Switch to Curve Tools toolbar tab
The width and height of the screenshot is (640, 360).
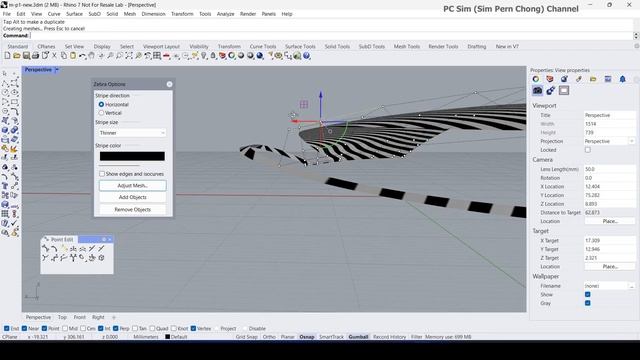coord(263,47)
